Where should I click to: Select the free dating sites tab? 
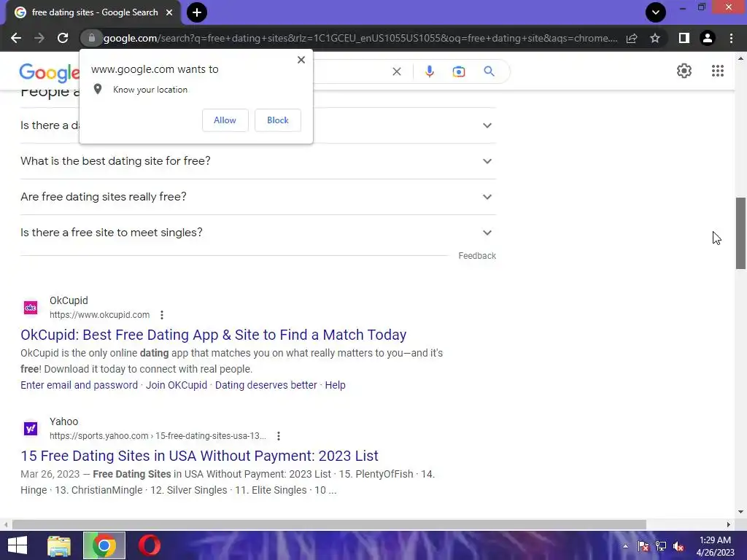93,12
